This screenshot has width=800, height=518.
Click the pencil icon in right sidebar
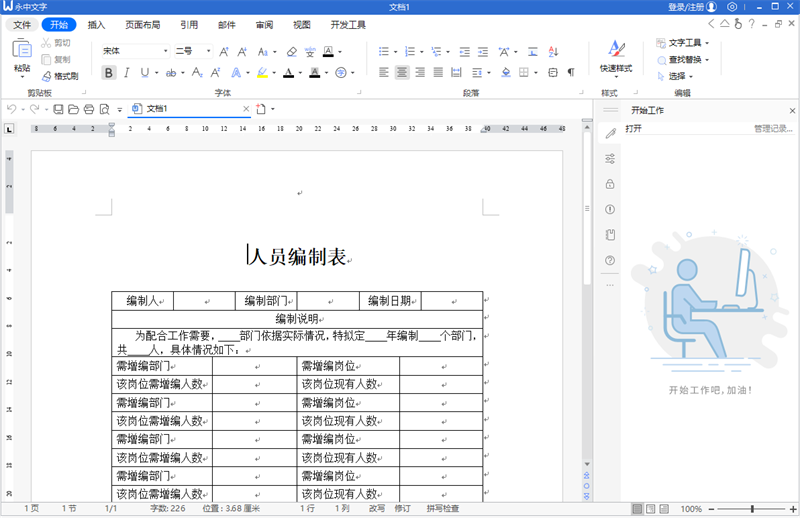(610, 134)
